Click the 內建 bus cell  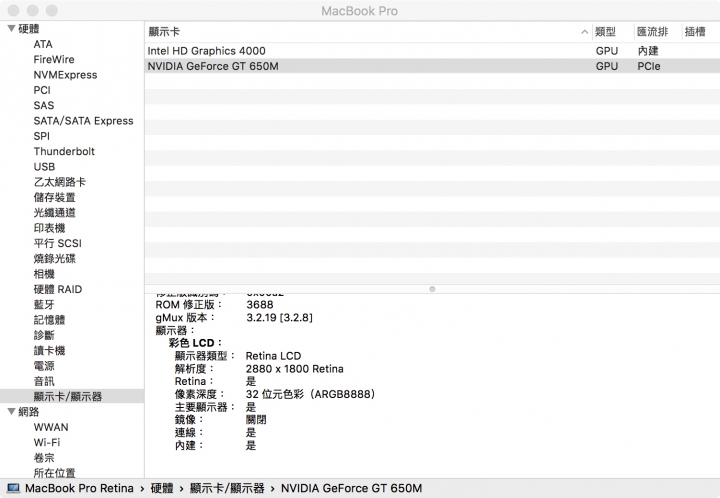(x=648, y=51)
